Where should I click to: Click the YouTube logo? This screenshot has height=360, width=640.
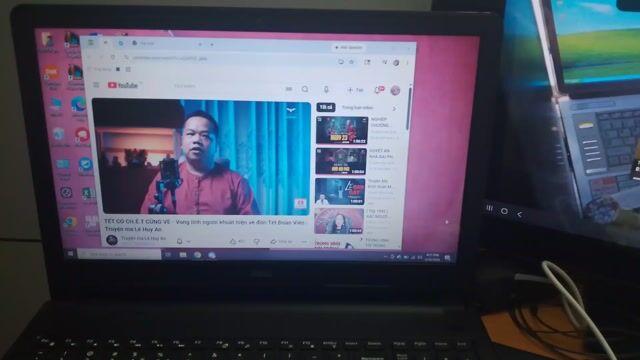click(x=122, y=85)
